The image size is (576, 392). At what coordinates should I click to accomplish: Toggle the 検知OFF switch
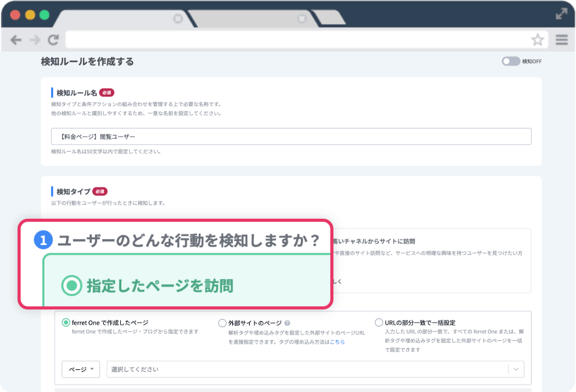click(510, 61)
